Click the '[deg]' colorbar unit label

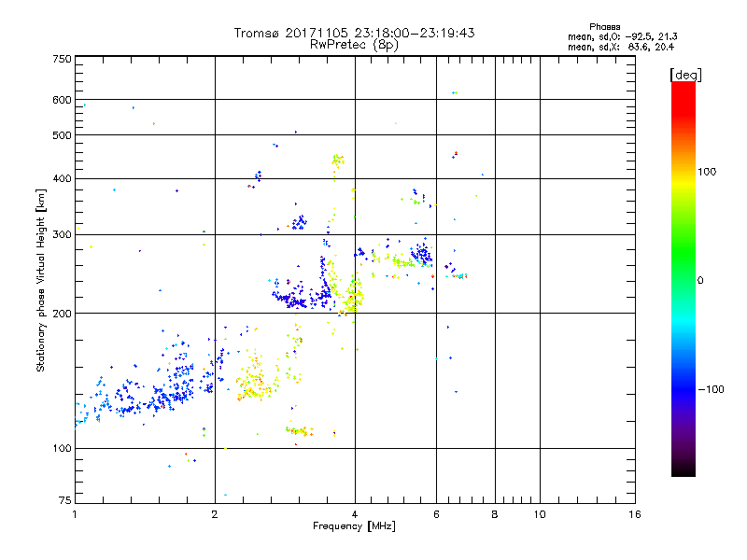point(685,75)
